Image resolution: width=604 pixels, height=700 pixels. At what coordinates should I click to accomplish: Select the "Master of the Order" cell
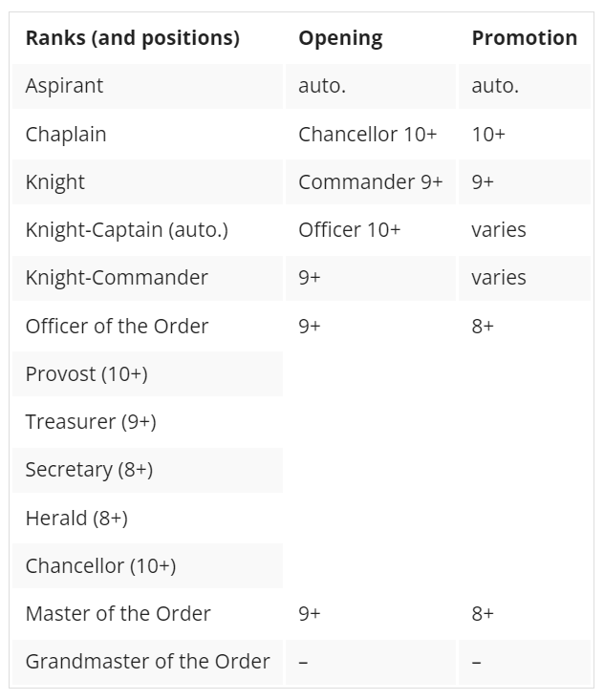118,613
